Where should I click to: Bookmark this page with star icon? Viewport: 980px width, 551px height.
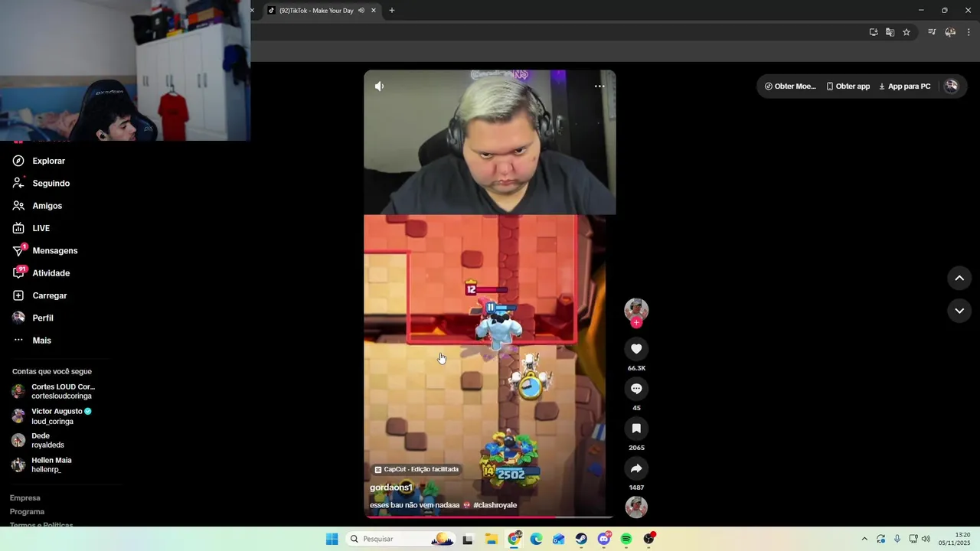coord(906,32)
